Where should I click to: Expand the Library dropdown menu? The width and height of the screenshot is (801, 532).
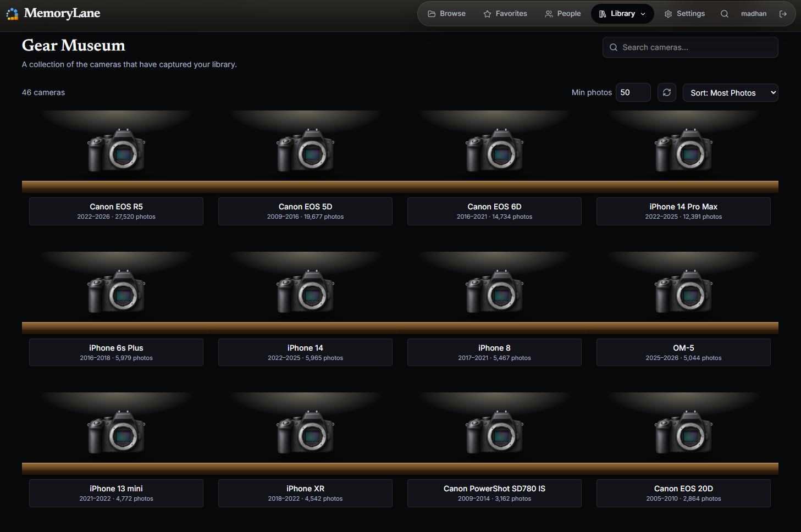pyautogui.click(x=622, y=14)
